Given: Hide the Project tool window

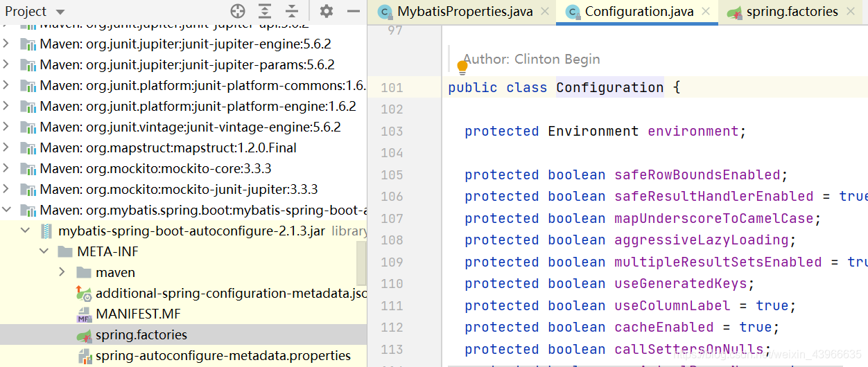Looking at the screenshot, I should click(x=354, y=11).
